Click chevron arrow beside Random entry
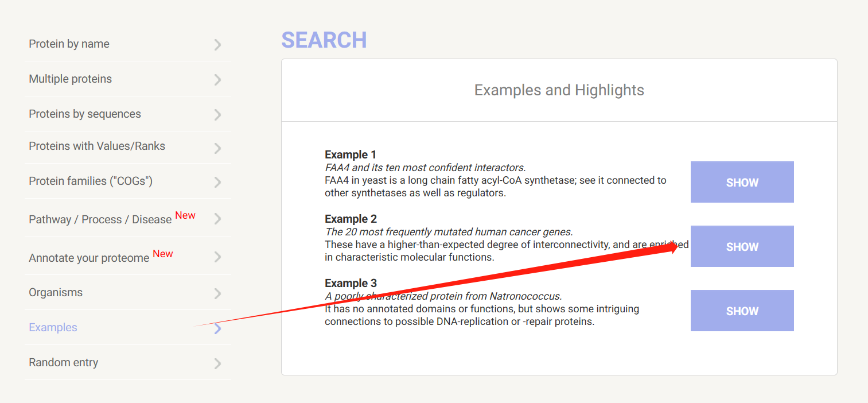 pos(217,363)
